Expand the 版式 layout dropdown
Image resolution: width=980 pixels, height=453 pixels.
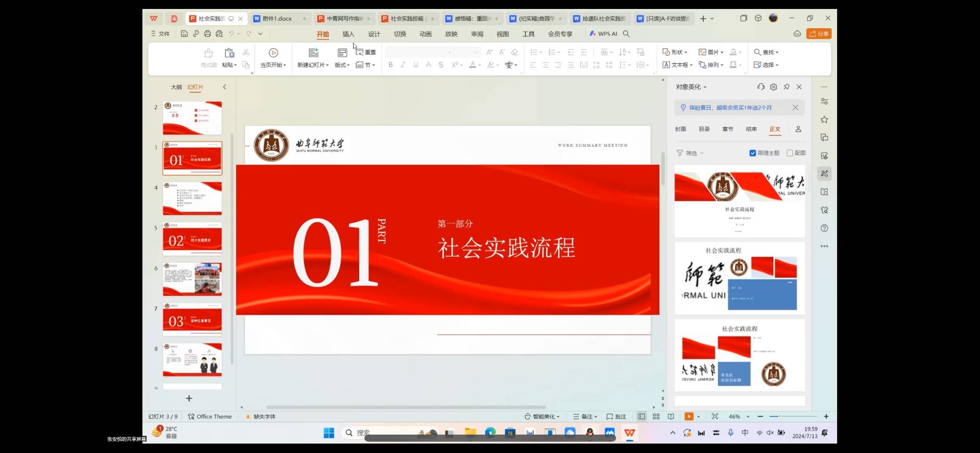[342, 65]
